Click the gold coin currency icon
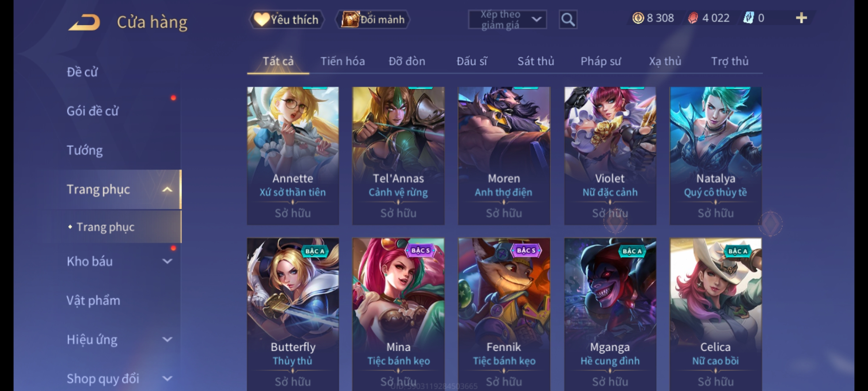868x391 pixels. [638, 18]
